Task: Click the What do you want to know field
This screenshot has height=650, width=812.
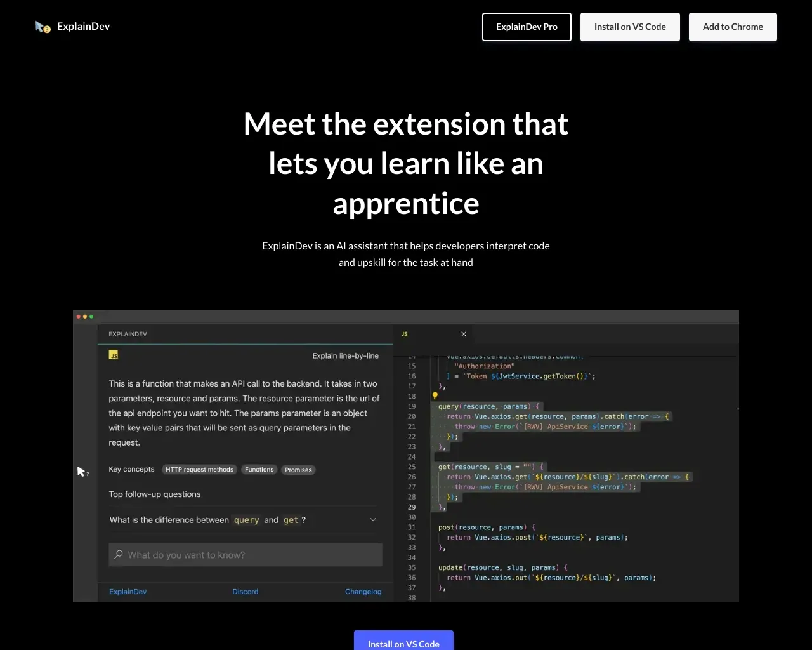Action: point(246,555)
